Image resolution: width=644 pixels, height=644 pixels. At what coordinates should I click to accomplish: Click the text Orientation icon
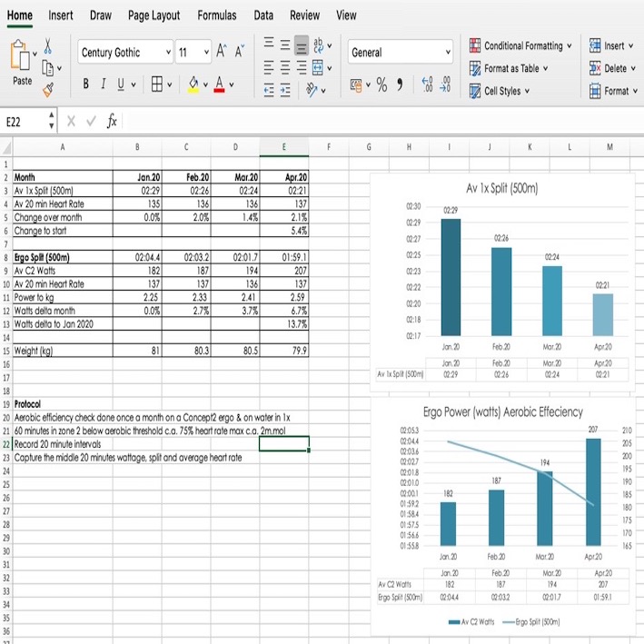pyautogui.click(x=312, y=90)
